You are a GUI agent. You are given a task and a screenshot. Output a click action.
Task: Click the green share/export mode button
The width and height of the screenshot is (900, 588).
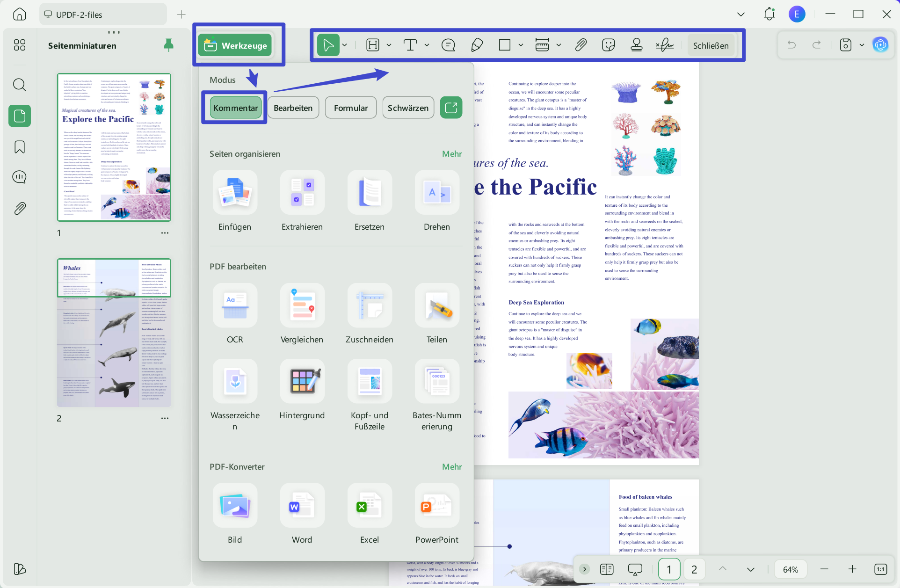click(451, 108)
